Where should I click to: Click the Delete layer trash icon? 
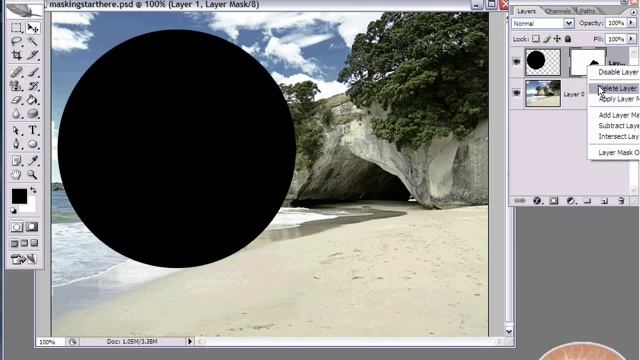(621, 201)
